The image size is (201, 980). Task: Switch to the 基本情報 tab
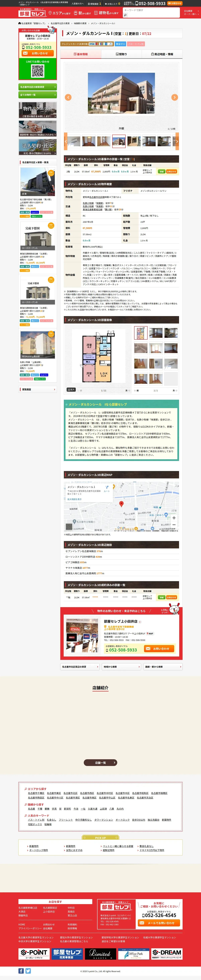[81, 54]
